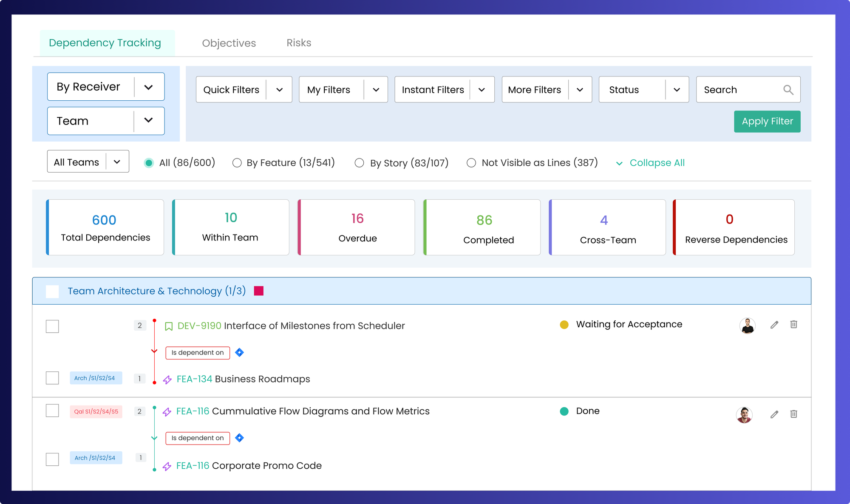Click the blue diamond dependency icon
Viewport: 850px width, 504px height.
239,353
